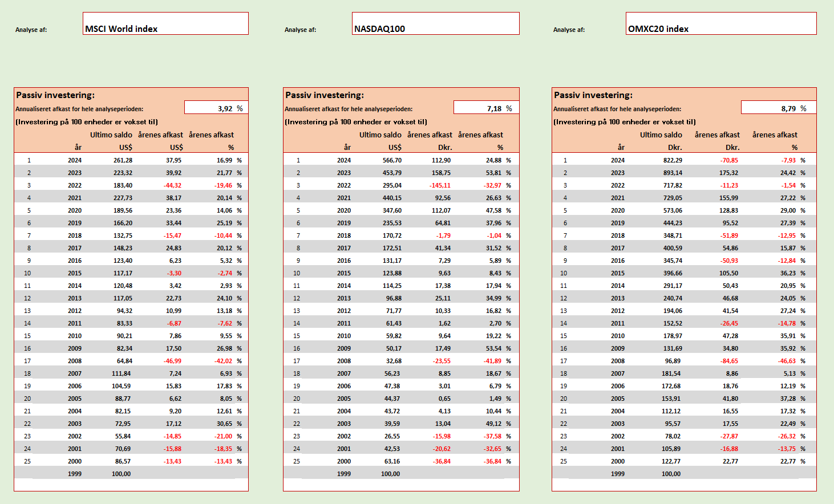Select NASDAQ100 2018 return -1,04

(x=494, y=235)
